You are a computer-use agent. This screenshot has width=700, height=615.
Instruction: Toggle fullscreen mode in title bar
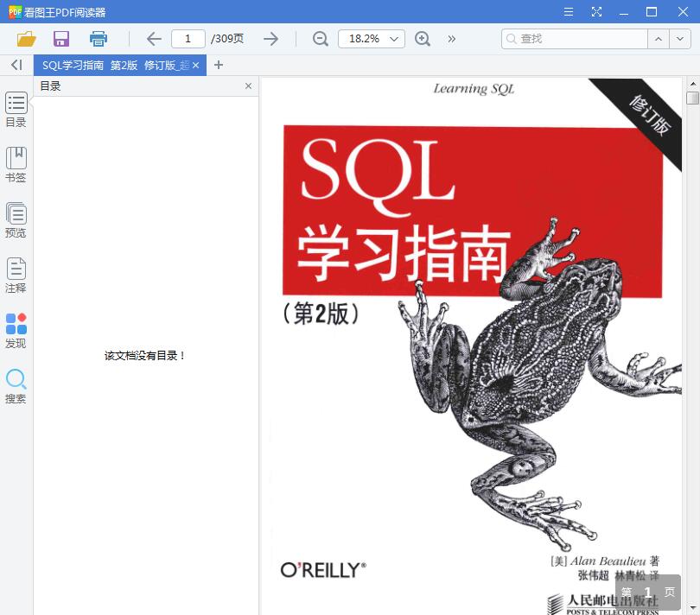click(x=596, y=11)
